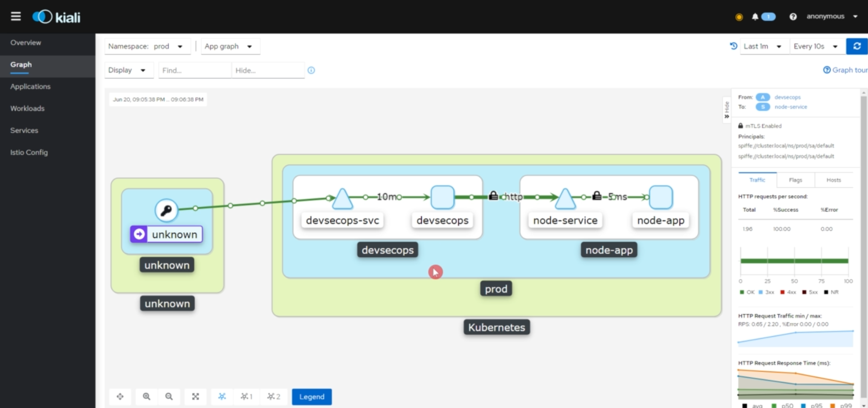Image resolution: width=868 pixels, height=408 pixels.
Task: Follow the devsecops link in From
Action: 787,97
